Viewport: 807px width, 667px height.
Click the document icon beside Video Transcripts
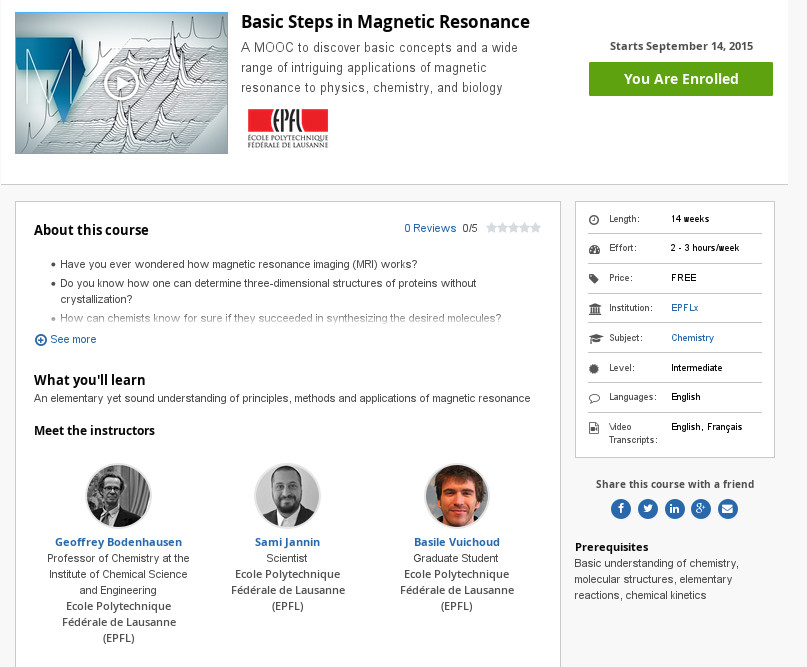(594, 428)
